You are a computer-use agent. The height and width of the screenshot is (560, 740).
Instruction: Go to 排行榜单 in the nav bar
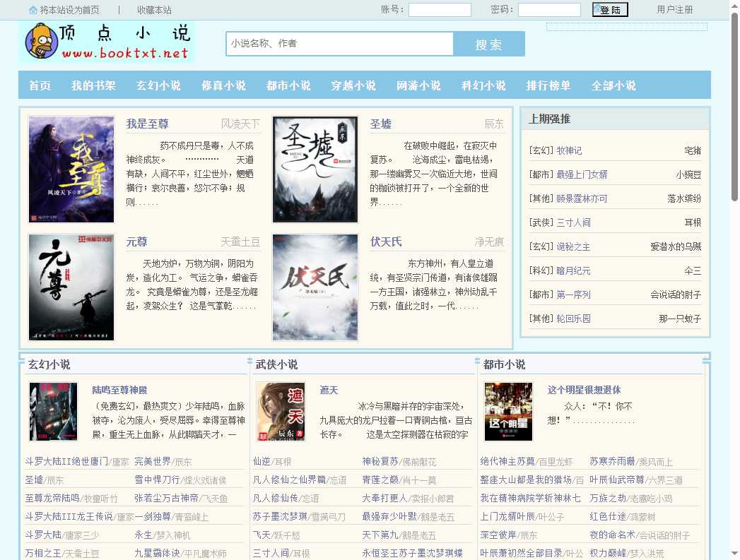pyautogui.click(x=548, y=85)
